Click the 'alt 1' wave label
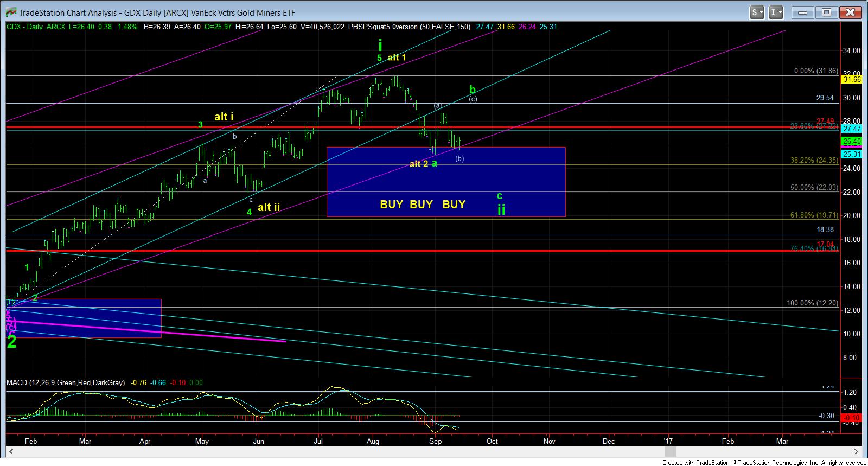This screenshot has height=466, width=868. click(397, 58)
